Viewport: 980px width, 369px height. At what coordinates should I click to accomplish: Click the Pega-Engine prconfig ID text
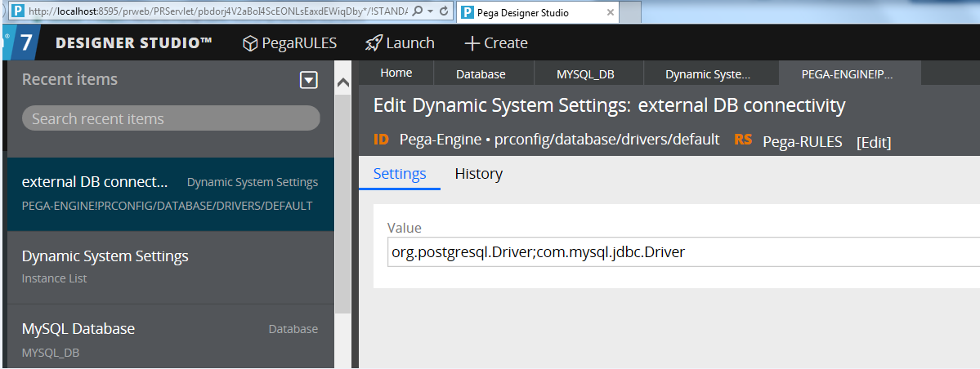[559, 140]
